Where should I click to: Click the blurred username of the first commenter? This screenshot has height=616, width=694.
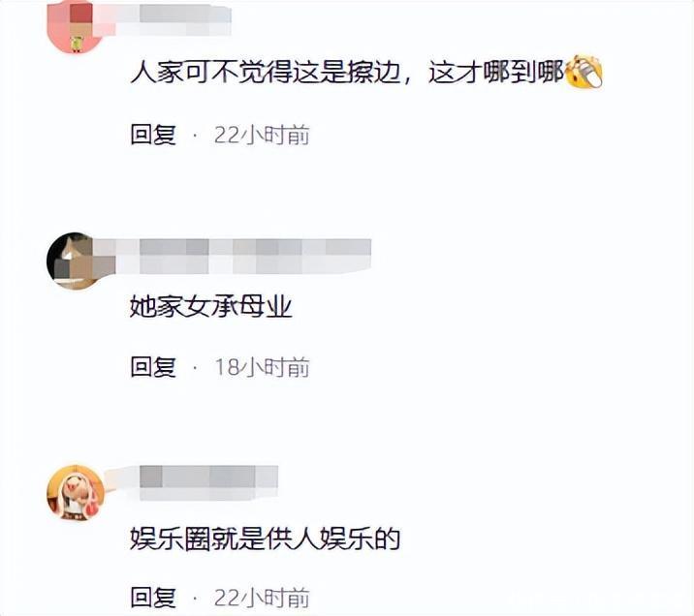pos(173,20)
